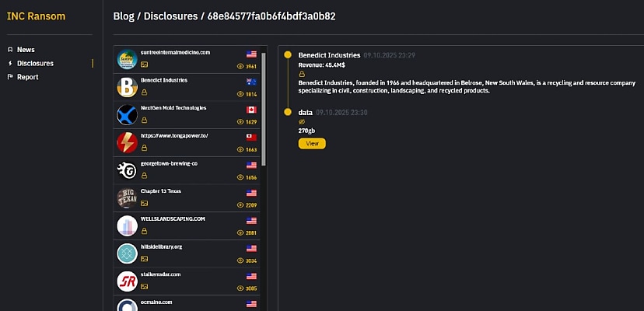This screenshot has height=311, width=644.
Task: Open stalkerradar.com entry
Action: click(187, 281)
